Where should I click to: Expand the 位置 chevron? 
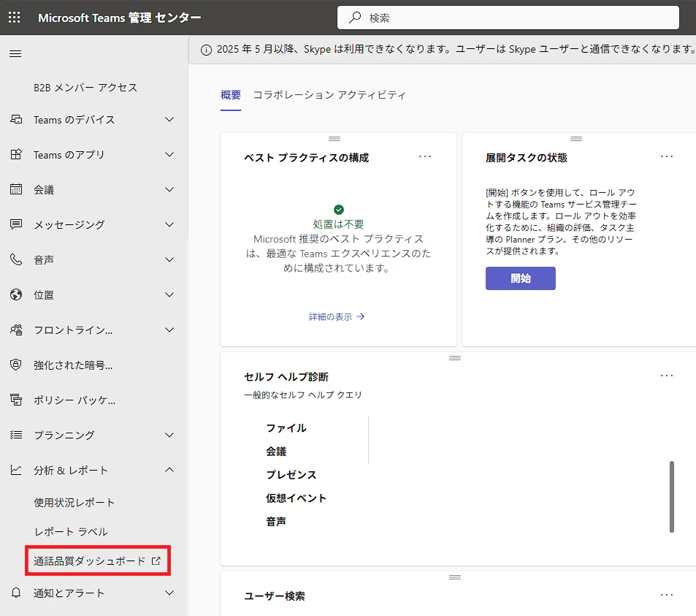pyautogui.click(x=169, y=295)
